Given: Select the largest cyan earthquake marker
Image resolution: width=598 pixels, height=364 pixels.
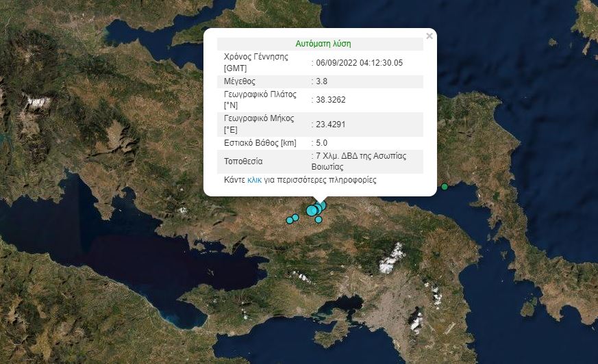Looking at the screenshot, I should (312, 210).
